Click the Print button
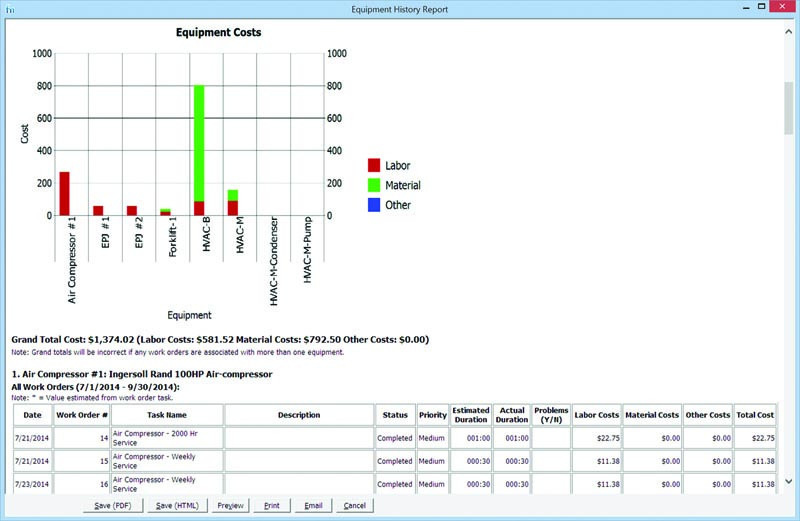 point(272,505)
